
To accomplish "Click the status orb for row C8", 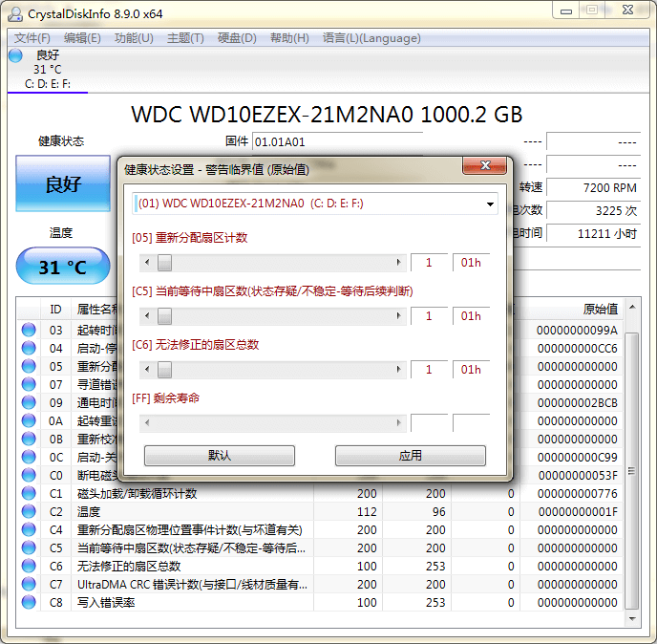I will click(29, 603).
